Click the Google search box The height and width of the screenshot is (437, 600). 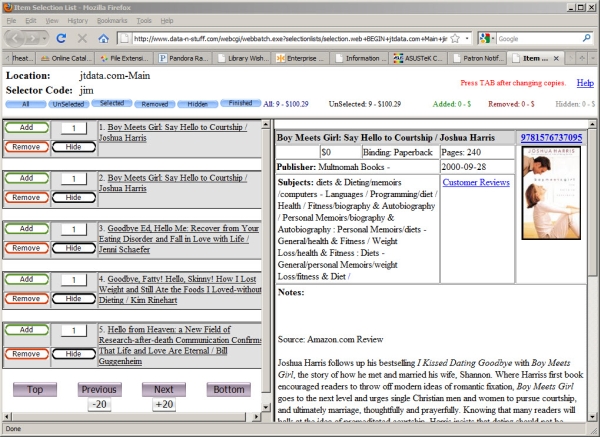539,38
